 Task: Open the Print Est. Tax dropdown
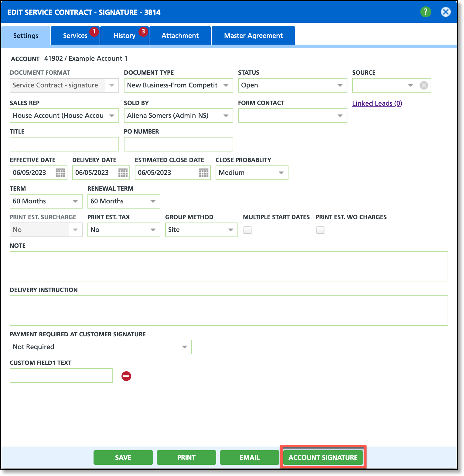tap(124, 230)
